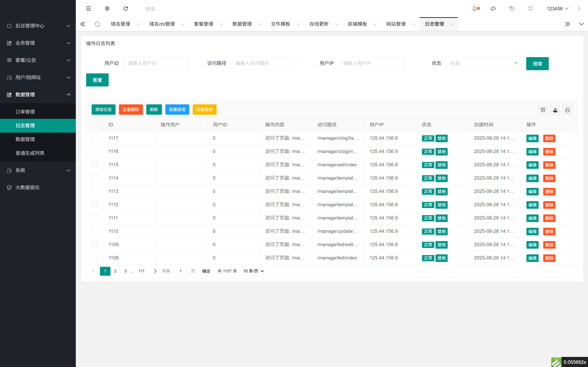Collapse the sidebar with the double-arrow icon

pyautogui.click(x=83, y=24)
